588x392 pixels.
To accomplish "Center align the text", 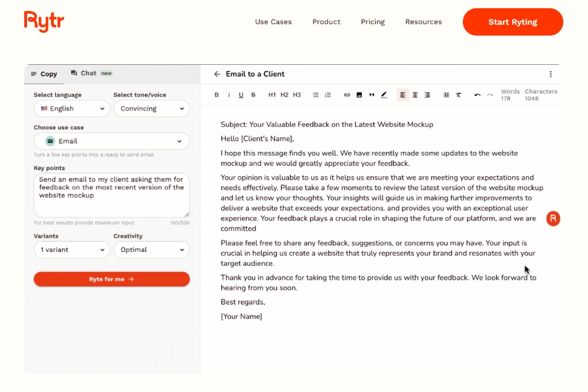I will point(415,95).
